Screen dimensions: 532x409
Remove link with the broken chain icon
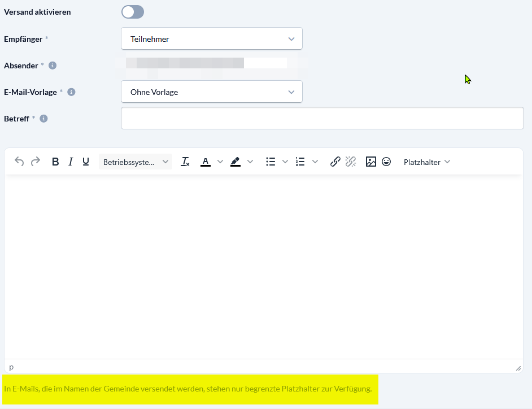[x=351, y=162]
